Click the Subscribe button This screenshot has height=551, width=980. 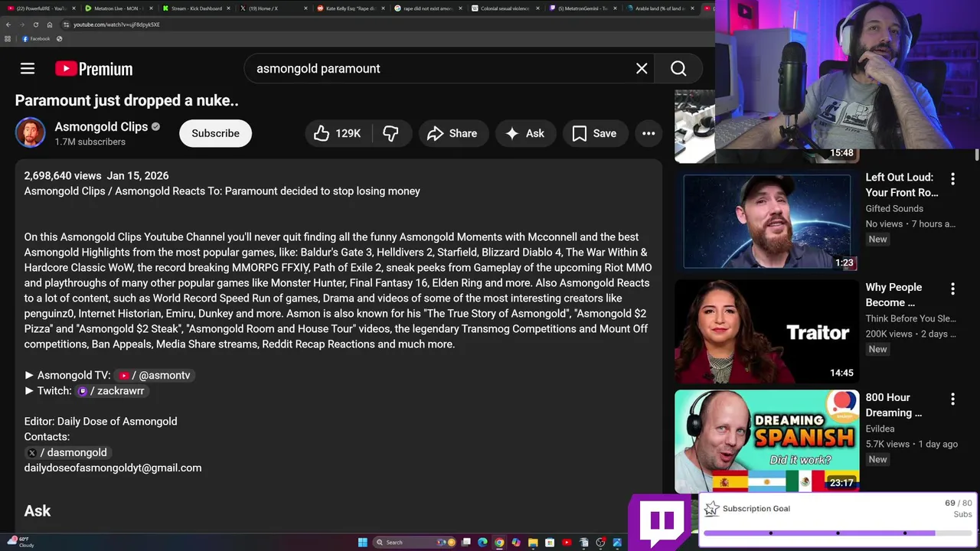[215, 133]
